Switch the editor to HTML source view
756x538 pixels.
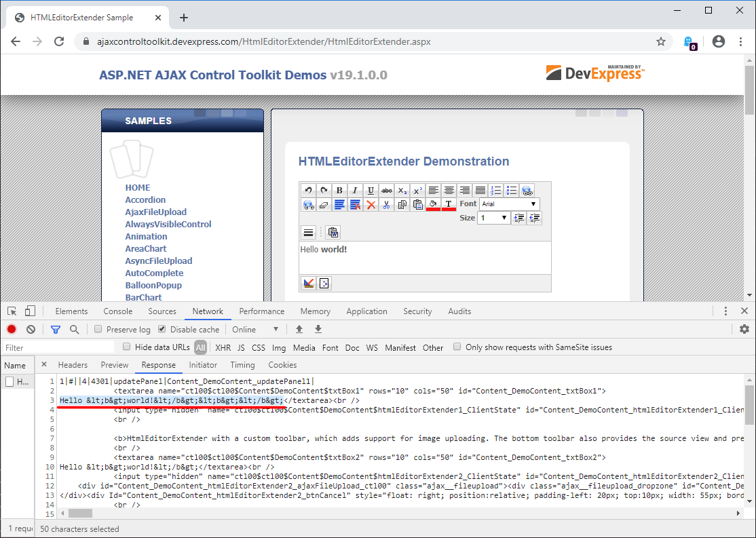coord(324,283)
